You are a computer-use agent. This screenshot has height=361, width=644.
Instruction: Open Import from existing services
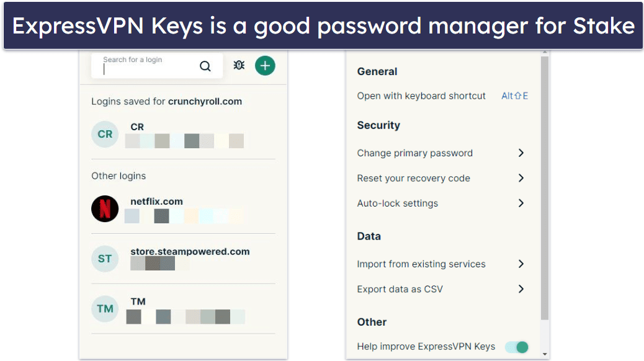coord(421,264)
